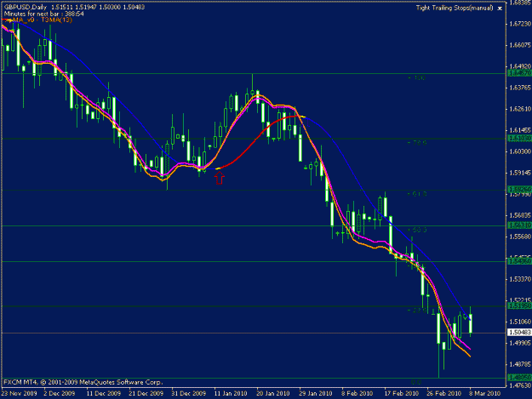Click the 1.53370 price axis label
Image resolution: width=532 pixels, height=399 pixels.
(519, 279)
